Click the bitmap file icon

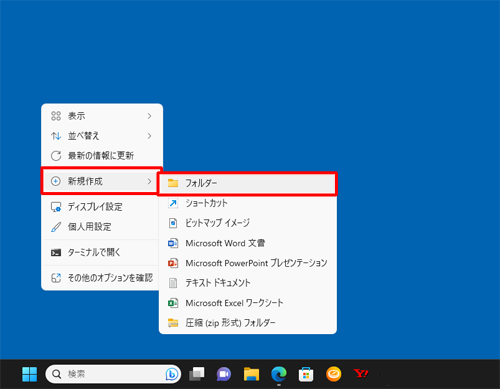[x=173, y=223]
